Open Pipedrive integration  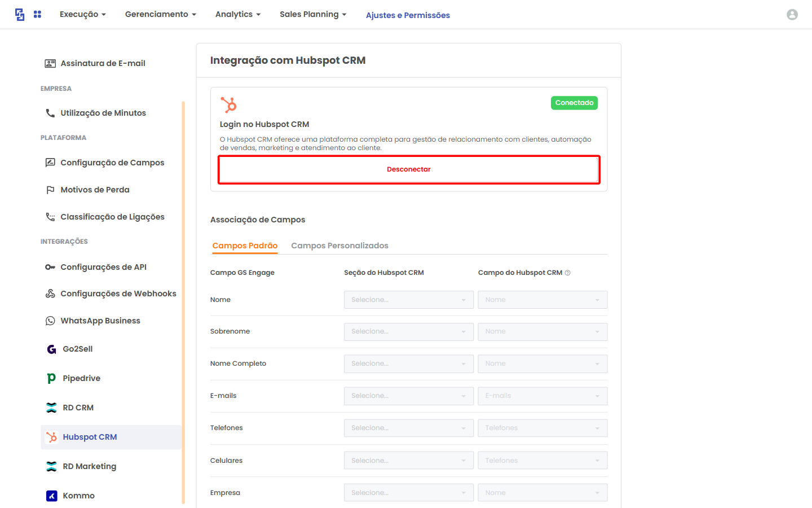pyautogui.click(x=81, y=378)
